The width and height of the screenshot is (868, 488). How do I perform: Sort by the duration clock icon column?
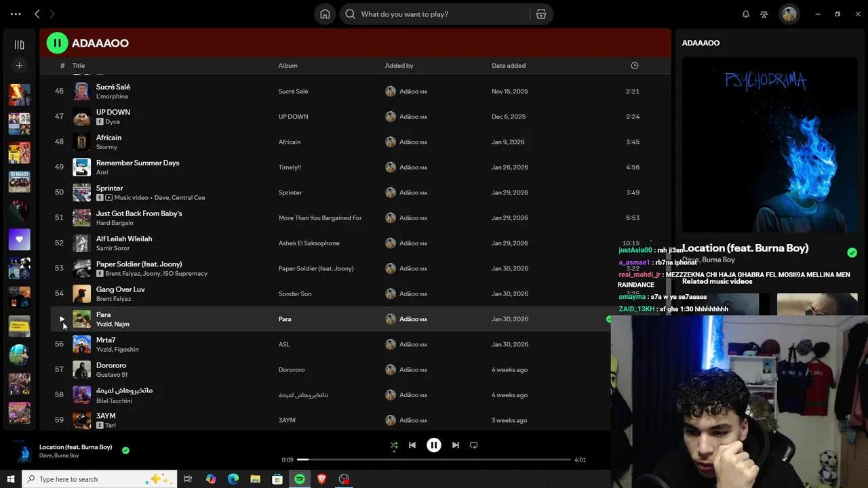click(635, 66)
